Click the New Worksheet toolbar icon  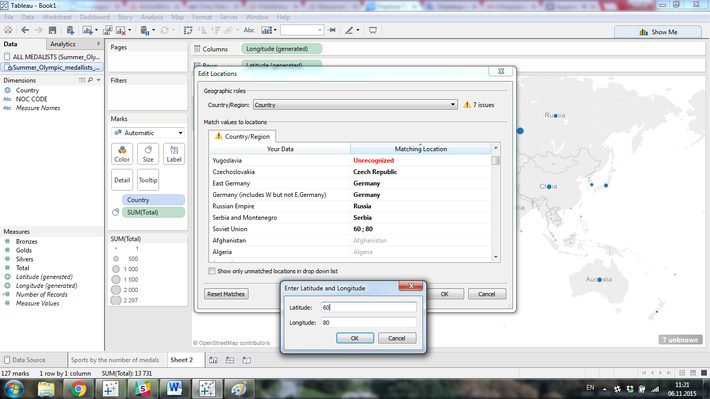(x=86, y=30)
